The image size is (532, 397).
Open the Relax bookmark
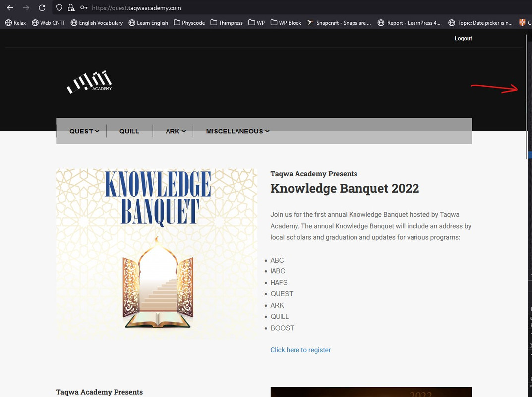click(16, 23)
